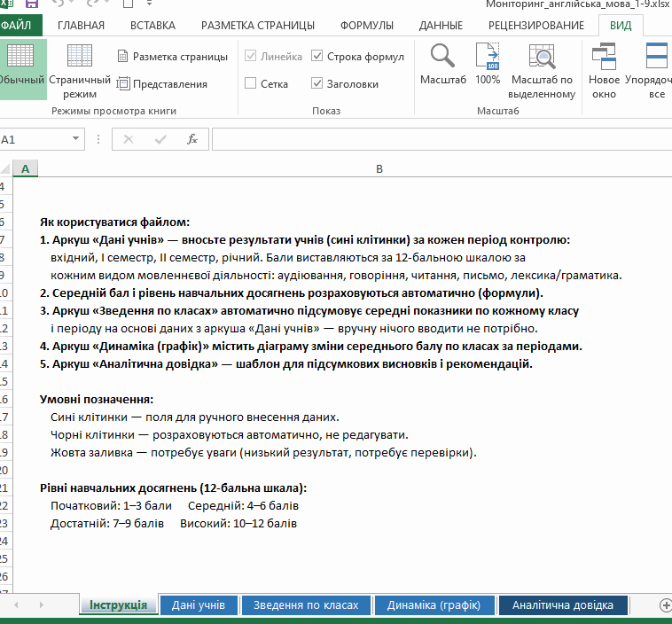The width and height of the screenshot is (672, 624).
Task: Open the Дані учнів sheet tab
Action: (x=199, y=605)
